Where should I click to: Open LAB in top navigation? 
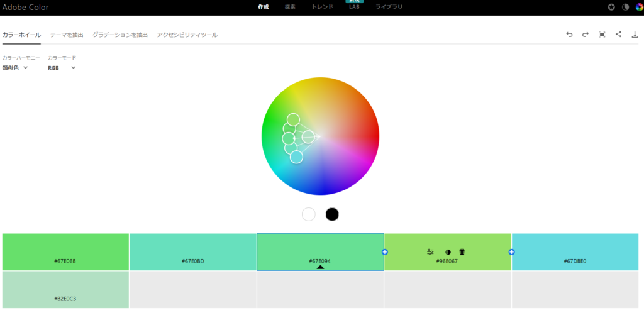(x=354, y=7)
